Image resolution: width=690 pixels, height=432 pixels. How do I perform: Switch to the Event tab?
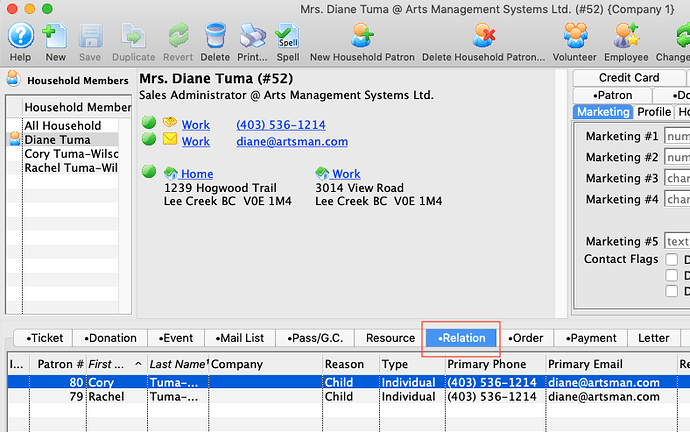pyautogui.click(x=176, y=338)
